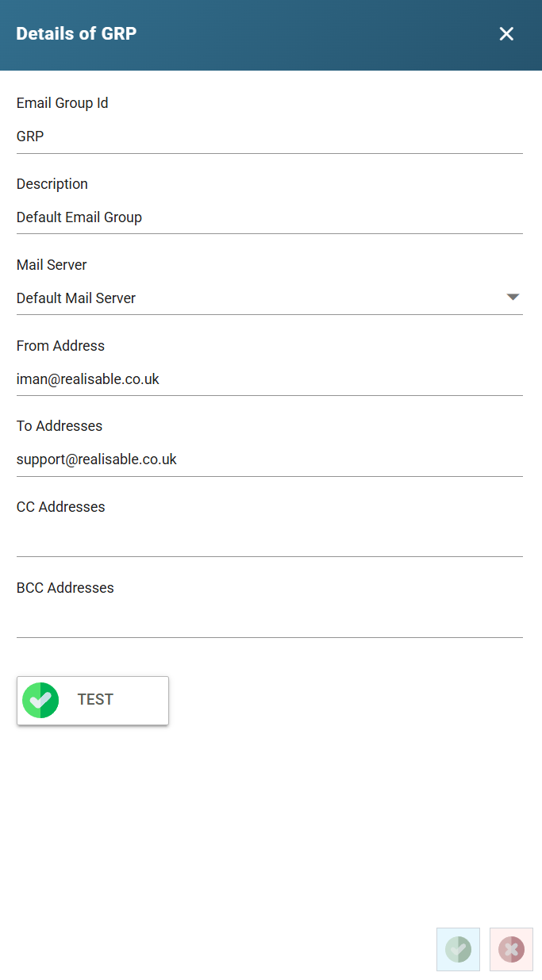The width and height of the screenshot is (542, 980).
Task: Click the BCC Addresses label
Action: [65, 588]
